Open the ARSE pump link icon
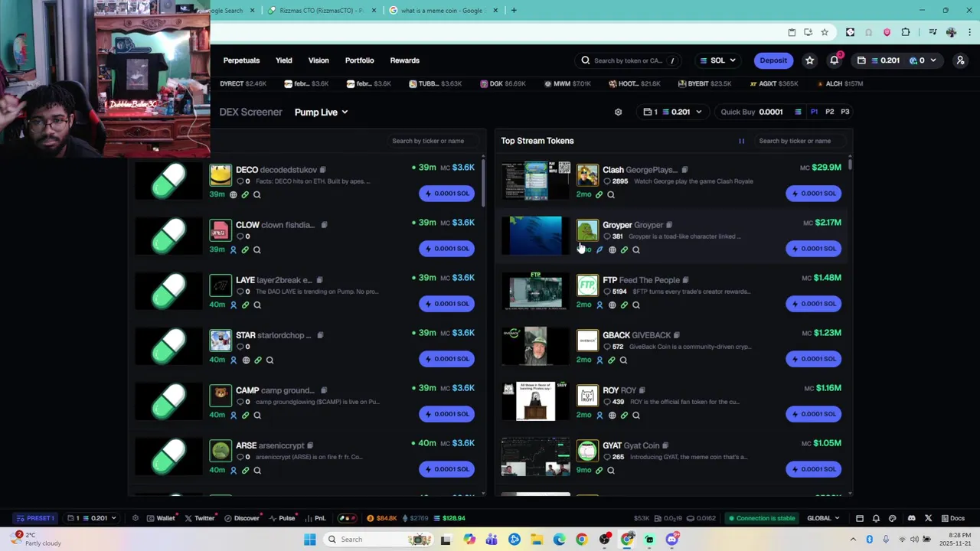 [245, 470]
